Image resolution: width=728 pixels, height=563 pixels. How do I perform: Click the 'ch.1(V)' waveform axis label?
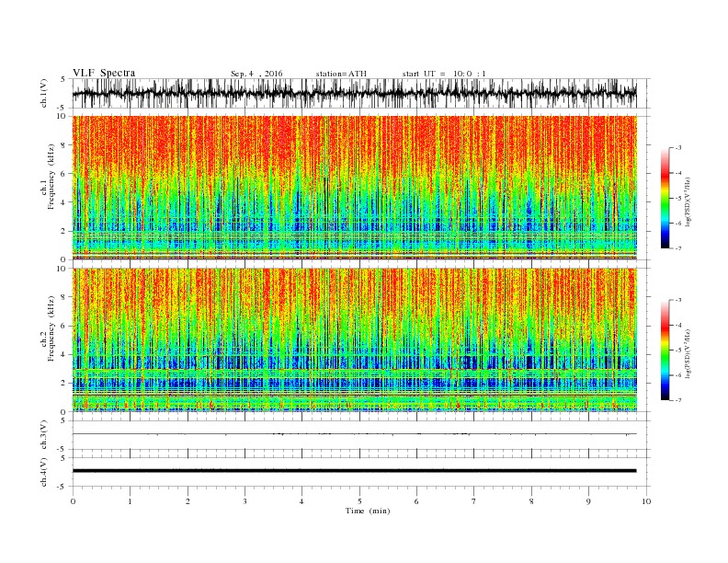tap(44, 93)
